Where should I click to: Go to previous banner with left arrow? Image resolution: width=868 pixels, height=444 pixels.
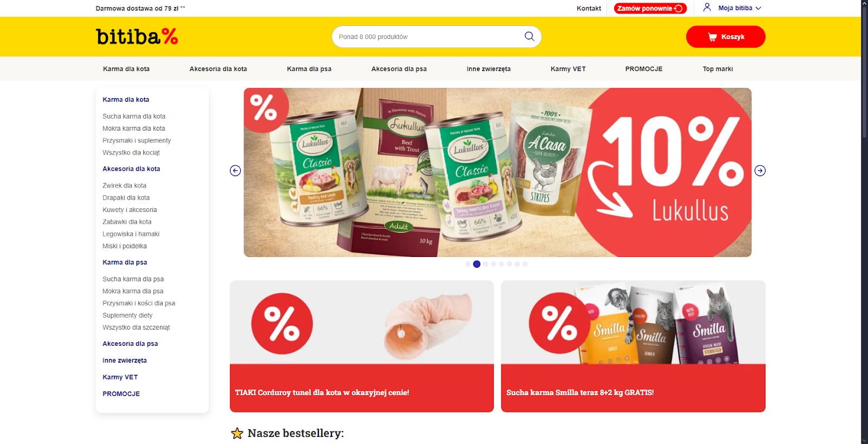coord(235,171)
